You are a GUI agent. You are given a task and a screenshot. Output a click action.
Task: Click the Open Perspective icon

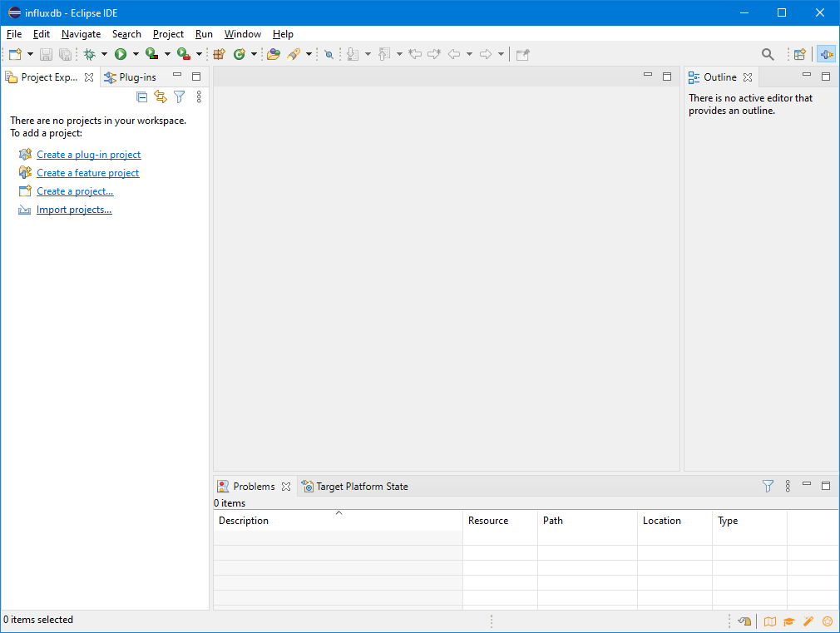799,54
